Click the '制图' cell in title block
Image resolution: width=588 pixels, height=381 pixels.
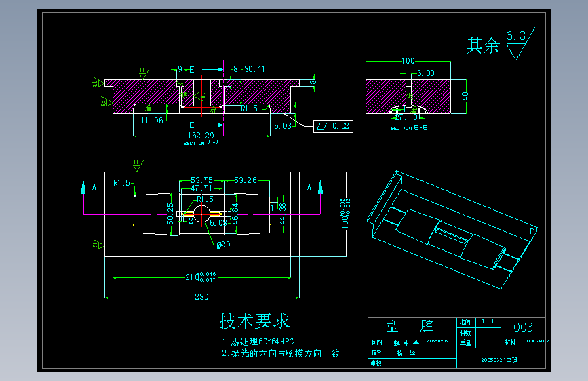[377, 342]
